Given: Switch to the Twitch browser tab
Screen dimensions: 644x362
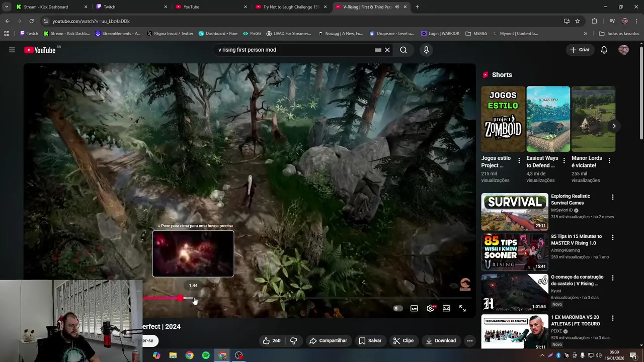Looking at the screenshot, I should tap(131, 7).
